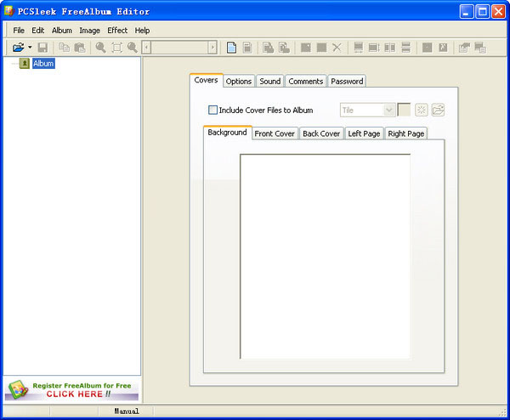Click the Save disk icon in toolbar
The width and height of the screenshot is (510, 420).
(42, 48)
